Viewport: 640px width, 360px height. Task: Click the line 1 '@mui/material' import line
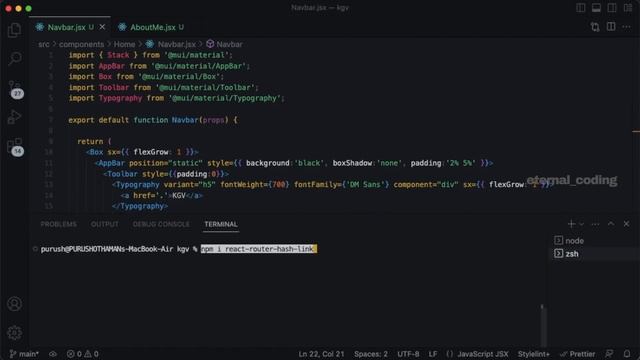150,55
